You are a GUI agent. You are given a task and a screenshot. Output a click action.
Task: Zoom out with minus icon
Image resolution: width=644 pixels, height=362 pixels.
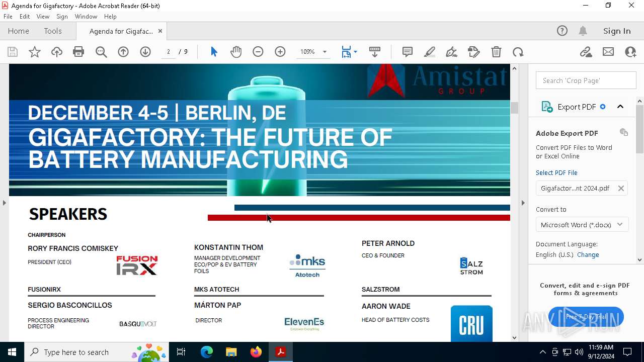pyautogui.click(x=258, y=52)
